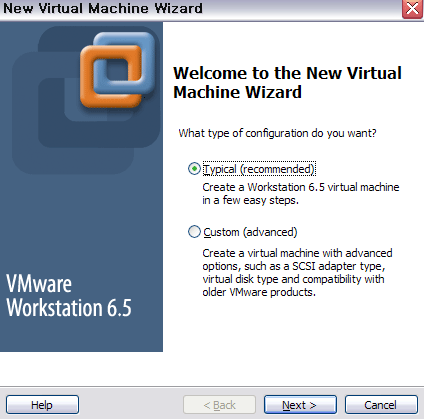424x419 pixels.
Task: Click the SCSI adapter type description paragraph
Action: 297,273
